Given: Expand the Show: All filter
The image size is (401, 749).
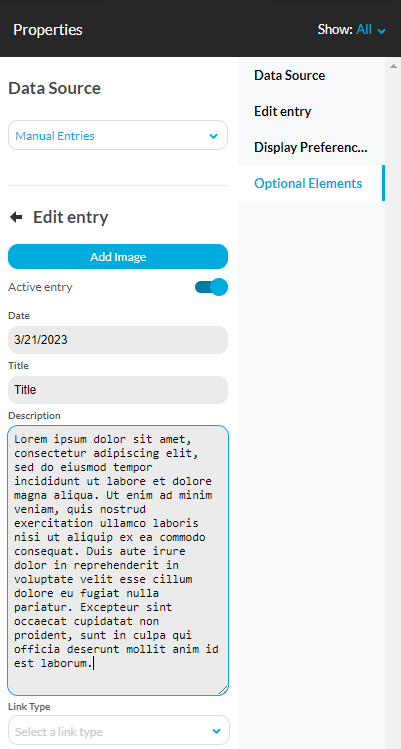Looking at the screenshot, I should tap(352, 30).
